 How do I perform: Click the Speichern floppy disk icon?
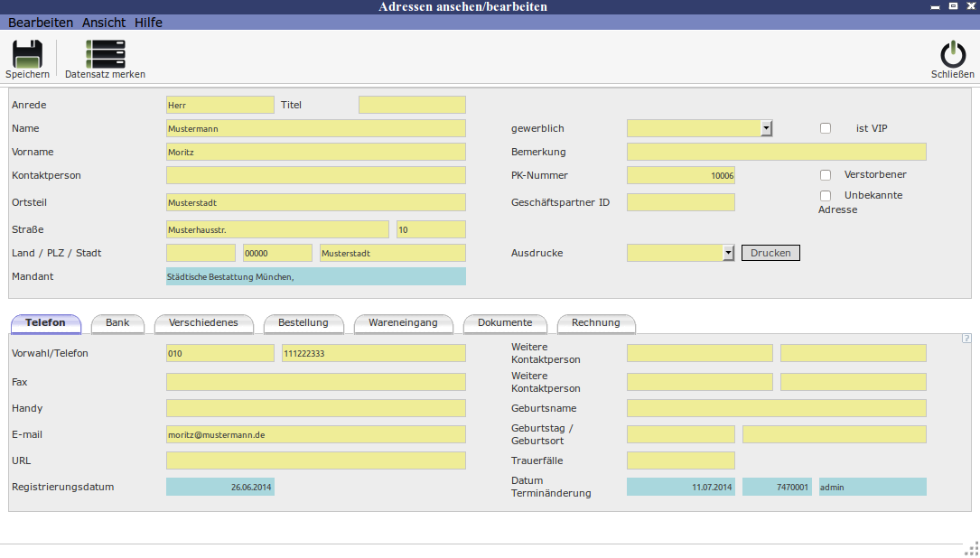coord(27,55)
